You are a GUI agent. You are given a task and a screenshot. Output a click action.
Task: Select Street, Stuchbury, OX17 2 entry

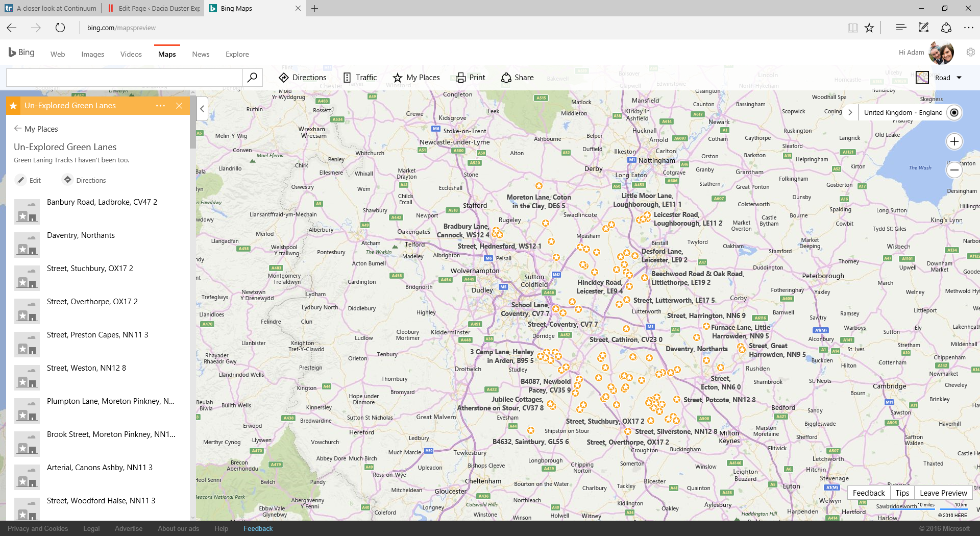point(98,278)
